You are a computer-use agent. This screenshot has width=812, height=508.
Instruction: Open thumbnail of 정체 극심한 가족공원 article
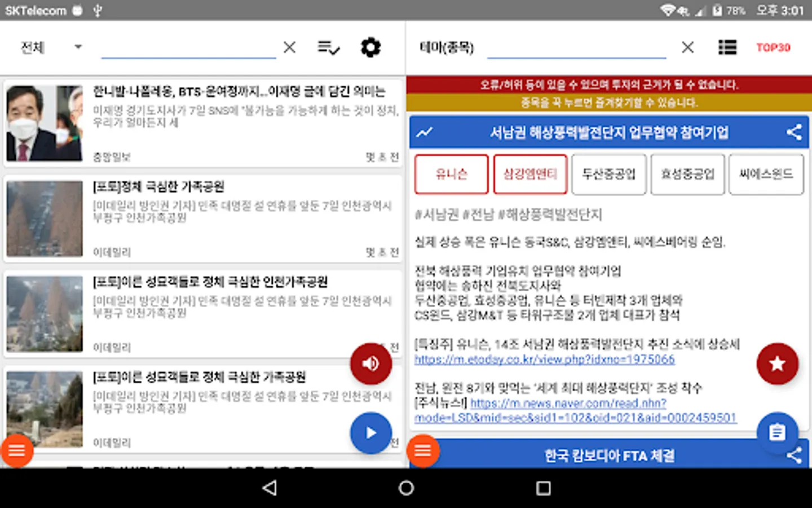click(45, 218)
